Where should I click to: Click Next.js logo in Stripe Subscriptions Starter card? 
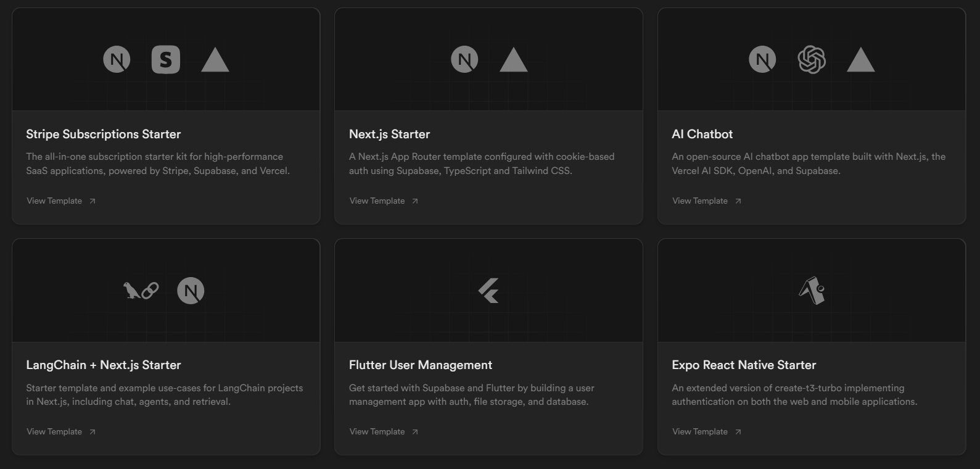click(x=117, y=60)
